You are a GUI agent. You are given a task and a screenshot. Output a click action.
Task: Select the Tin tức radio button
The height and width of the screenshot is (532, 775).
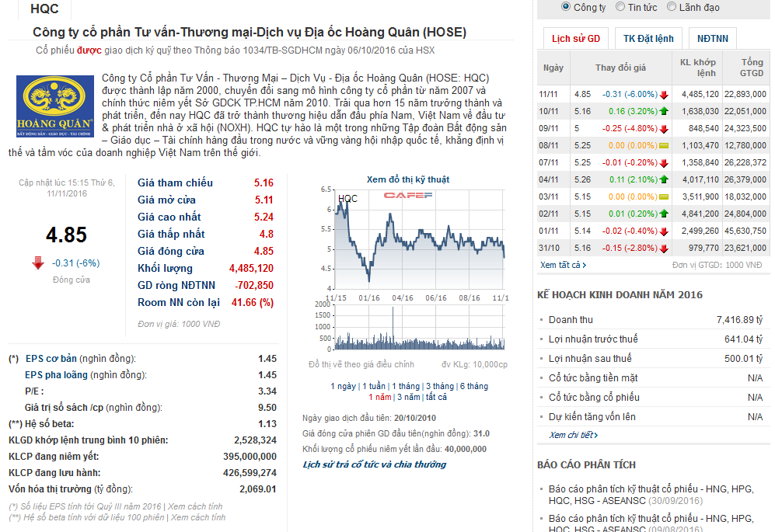pos(620,7)
